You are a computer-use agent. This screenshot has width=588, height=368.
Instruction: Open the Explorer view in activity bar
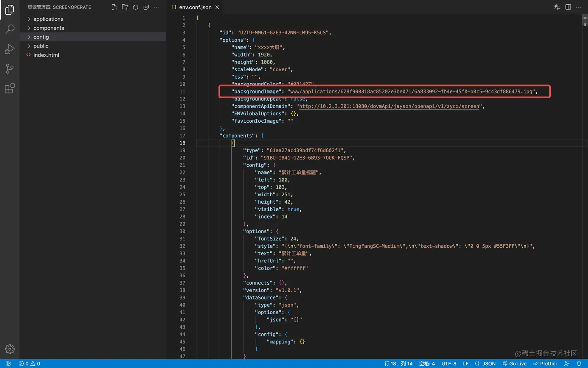(x=10, y=9)
